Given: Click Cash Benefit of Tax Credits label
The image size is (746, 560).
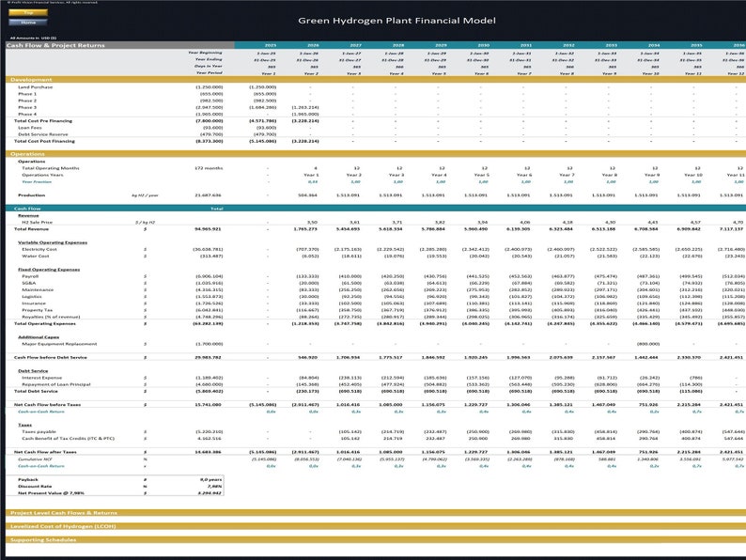Looking at the screenshot, I should coord(68,438).
